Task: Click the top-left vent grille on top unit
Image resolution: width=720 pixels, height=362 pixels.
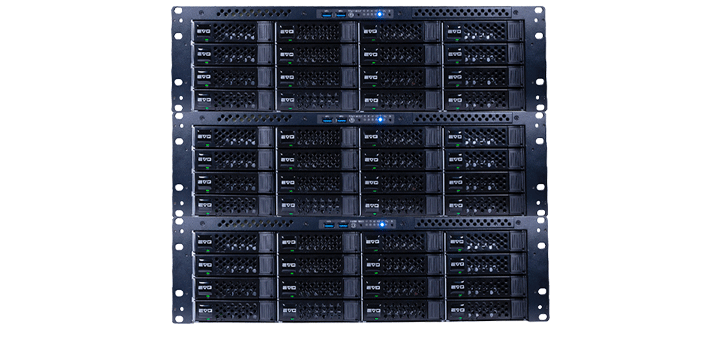Action: point(253,13)
